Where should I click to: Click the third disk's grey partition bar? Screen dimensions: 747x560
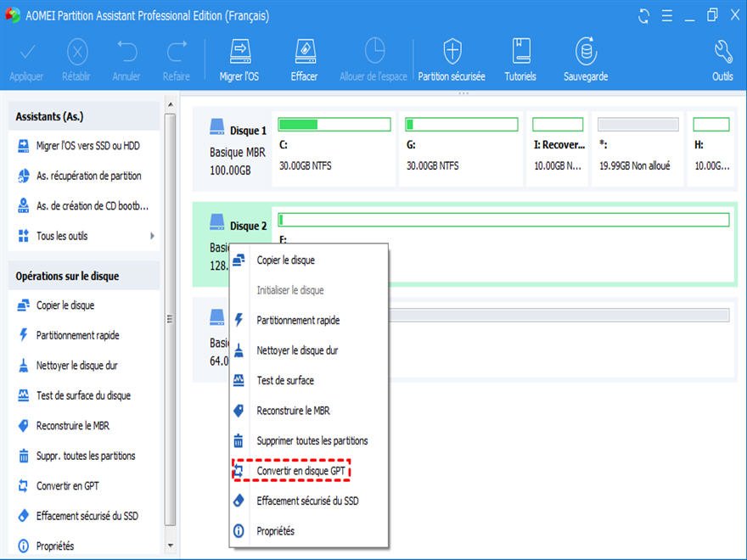pyautogui.click(x=559, y=315)
